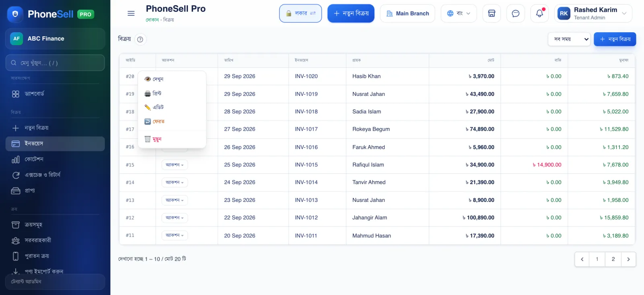Click customer Tanvir Ahmed
644x295 pixels.
(369, 183)
